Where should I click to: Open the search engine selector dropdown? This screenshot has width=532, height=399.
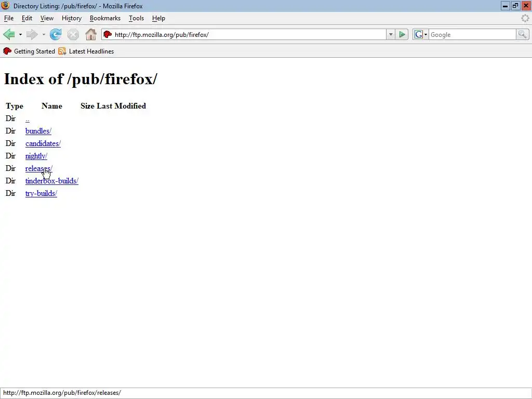point(426,34)
